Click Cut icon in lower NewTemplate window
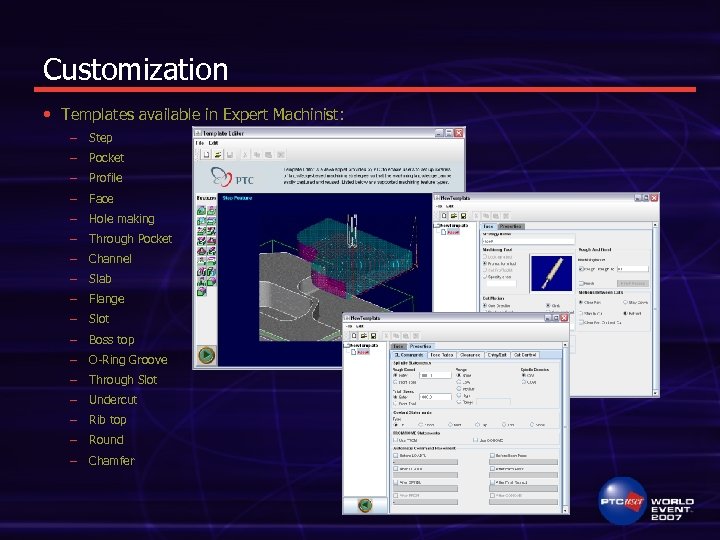 coord(386,336)
